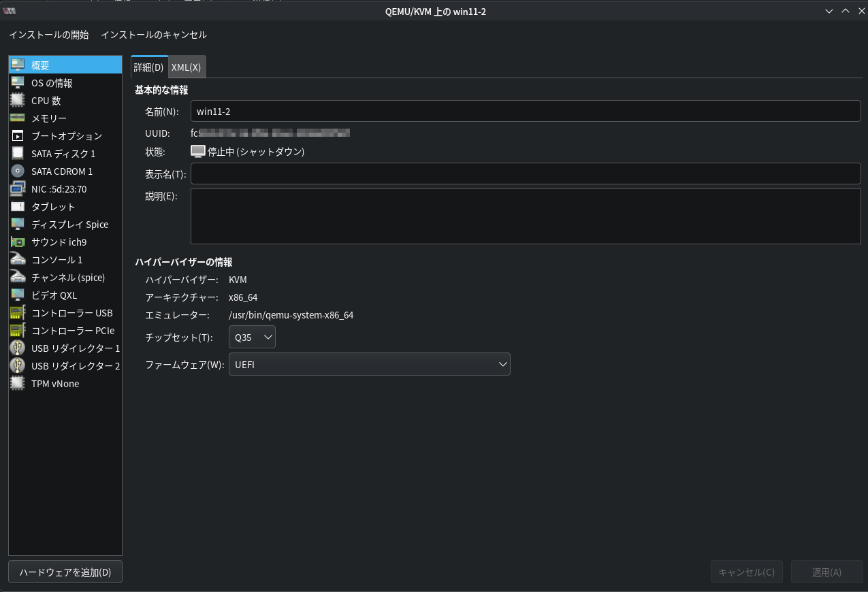Viewport: 868px width, 592px height.
Task: Click the x86_64 architecture value
Action: coord(243,297)
